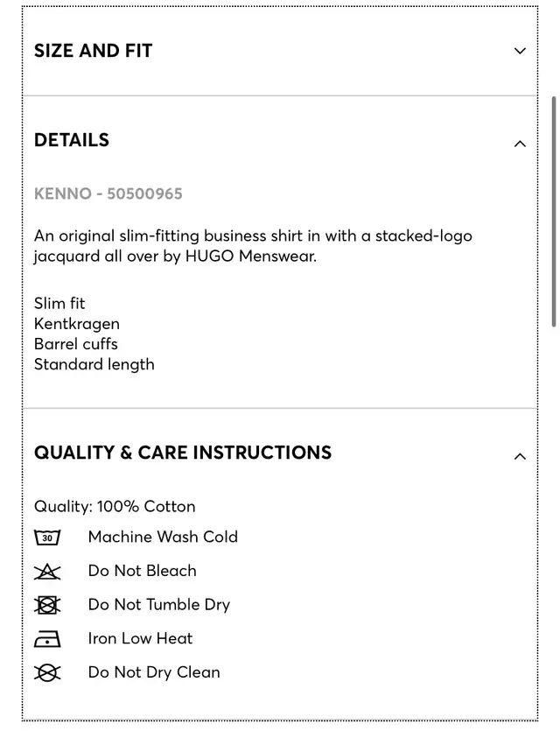
Task: Click the KENNO - 50500965 product code
Action: 108,194
